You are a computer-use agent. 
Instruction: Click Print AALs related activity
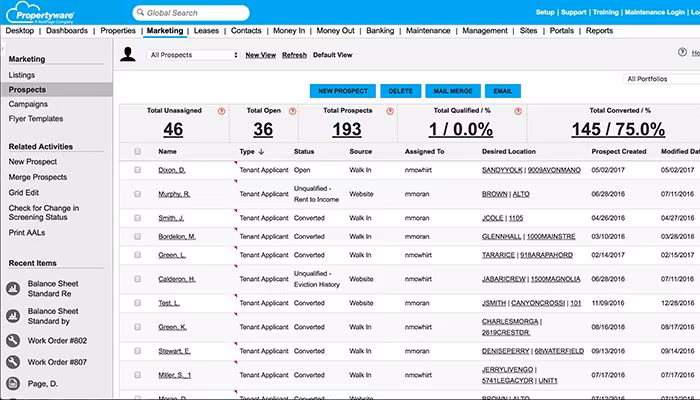click(x=27, y=233)
